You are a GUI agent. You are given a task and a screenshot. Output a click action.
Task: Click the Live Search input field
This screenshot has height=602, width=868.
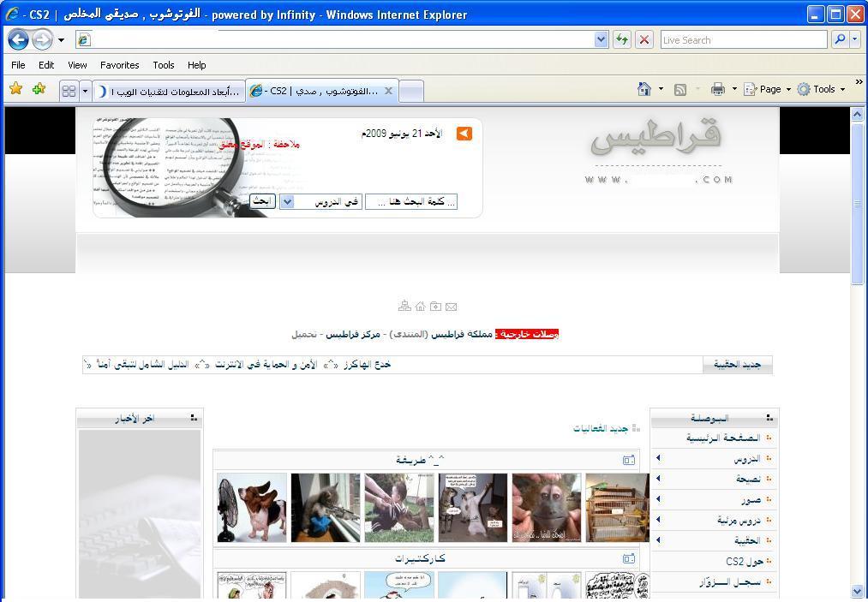(x=742, y=39)
